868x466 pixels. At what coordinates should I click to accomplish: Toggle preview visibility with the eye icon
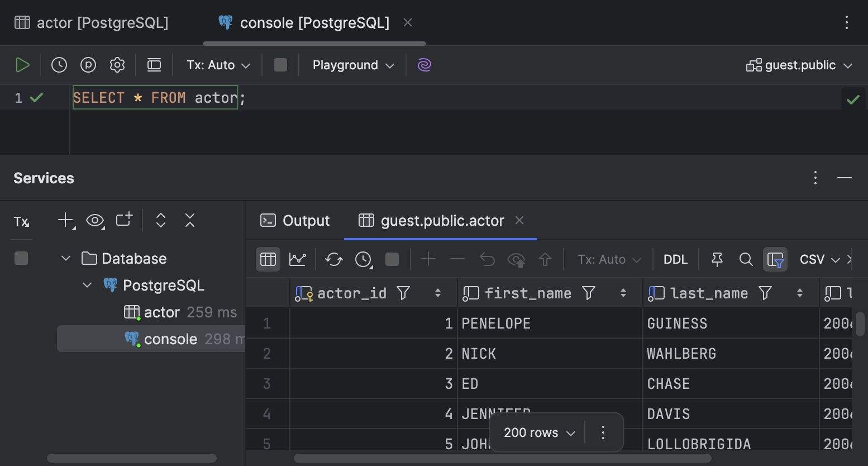[x=95, y=221]
